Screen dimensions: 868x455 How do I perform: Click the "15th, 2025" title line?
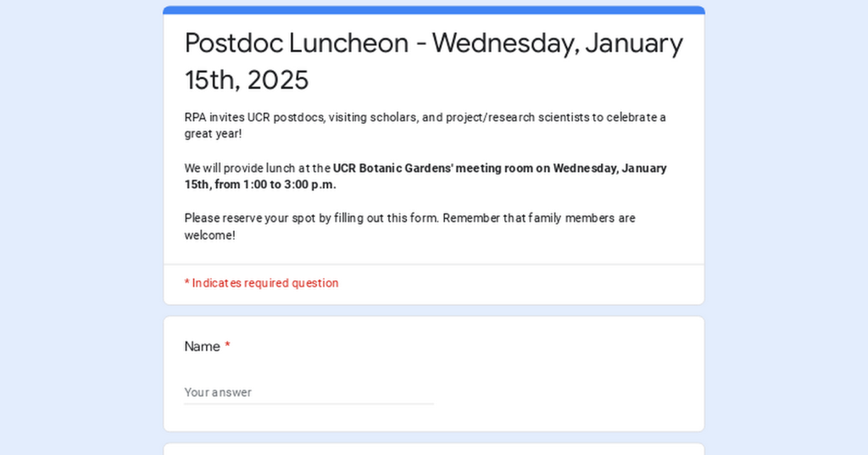[x=247, y=80]
